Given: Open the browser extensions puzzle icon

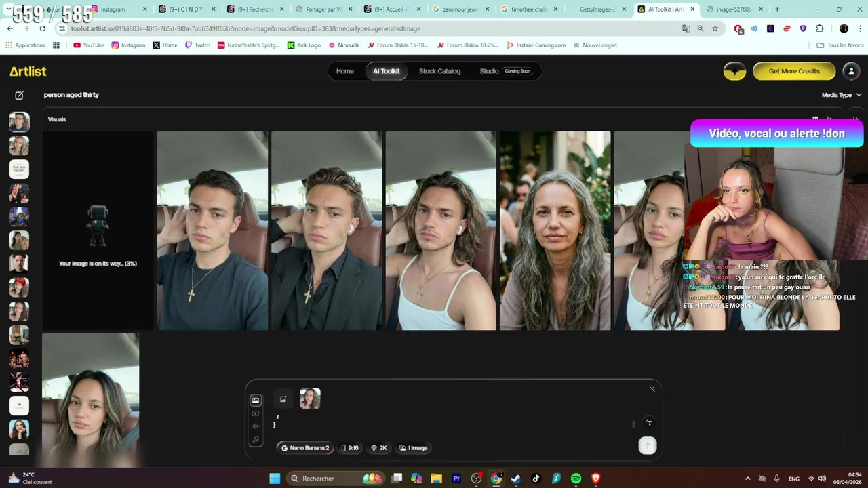Looking at the screenshot, I should point(820,28).
